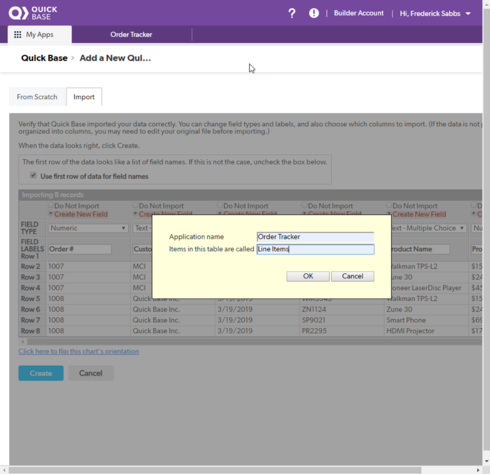Click the Quick Base logo
490x474 pixels.
pos(33,13)
